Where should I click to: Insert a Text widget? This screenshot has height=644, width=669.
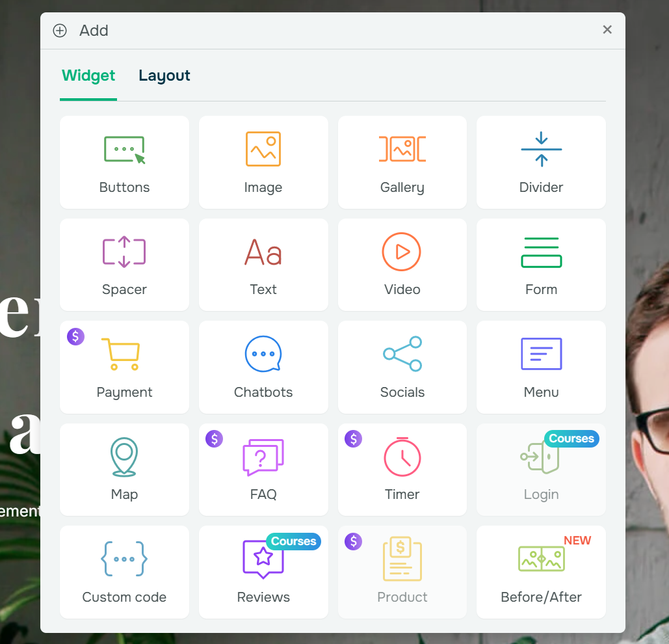click(x=263, y=265)
